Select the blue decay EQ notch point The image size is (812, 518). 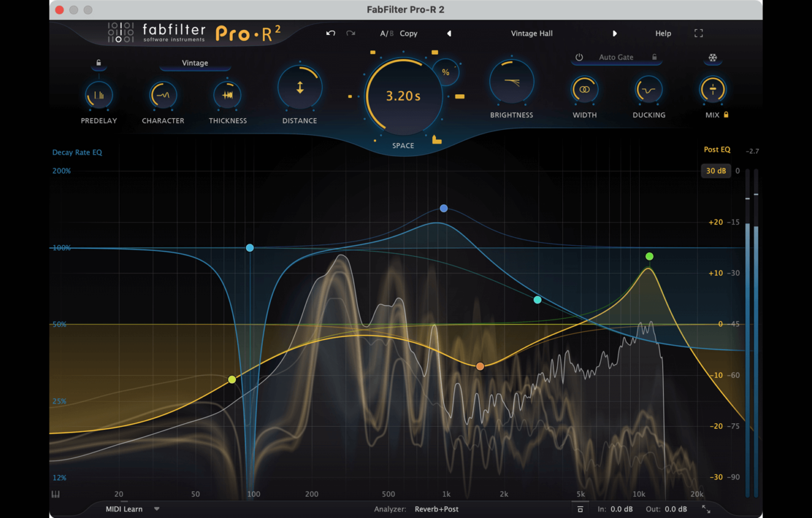pyautogui.click(x=250, y=248)
